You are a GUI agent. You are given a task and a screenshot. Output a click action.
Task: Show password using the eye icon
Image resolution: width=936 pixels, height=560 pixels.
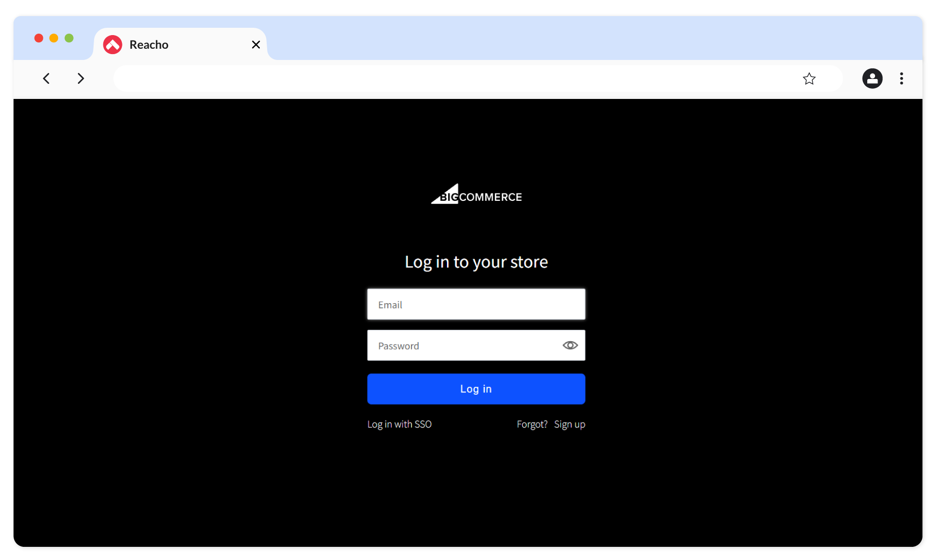570,346
